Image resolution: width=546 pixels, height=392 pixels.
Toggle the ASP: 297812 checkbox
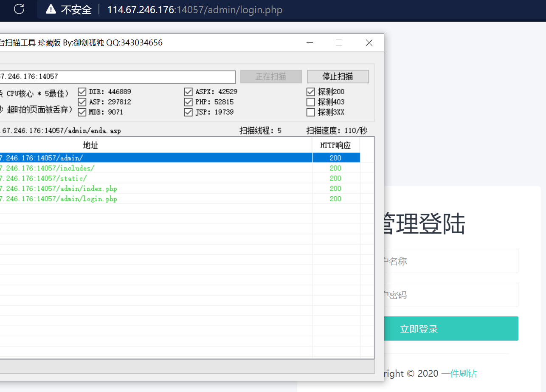point(82,102)
